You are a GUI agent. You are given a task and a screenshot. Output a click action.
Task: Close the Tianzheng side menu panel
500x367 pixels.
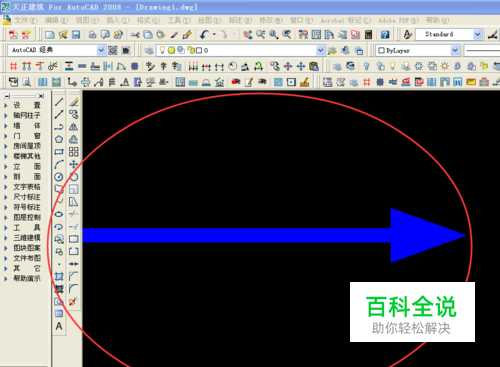[41, 96]
